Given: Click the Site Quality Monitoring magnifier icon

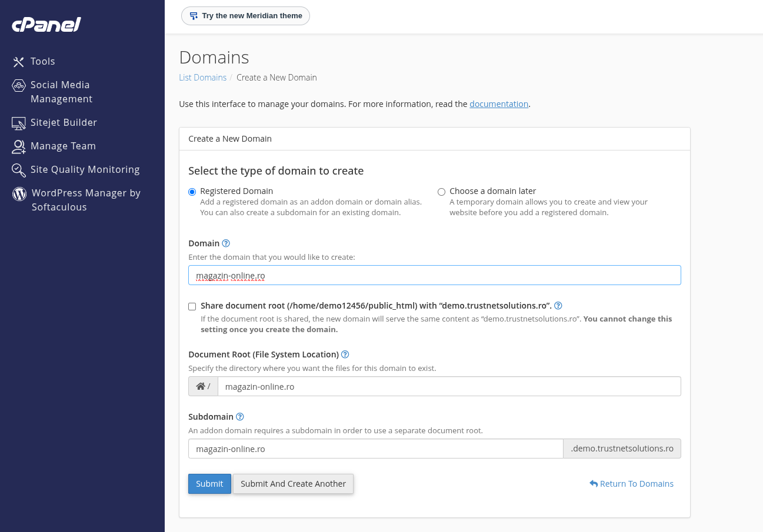Looking at the screenshot, I should click(x=19, y=170).
